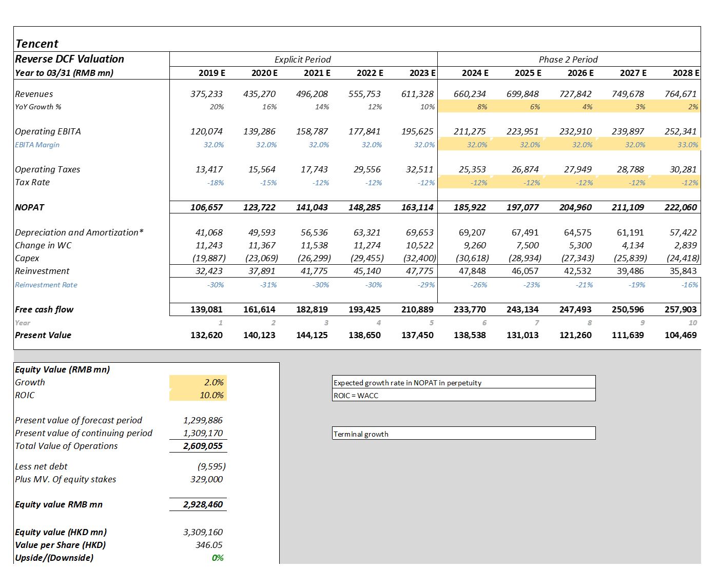Select Free cash flow value 139,081
This screenshot has height=588, width=719.
click(x=206, y=309)
